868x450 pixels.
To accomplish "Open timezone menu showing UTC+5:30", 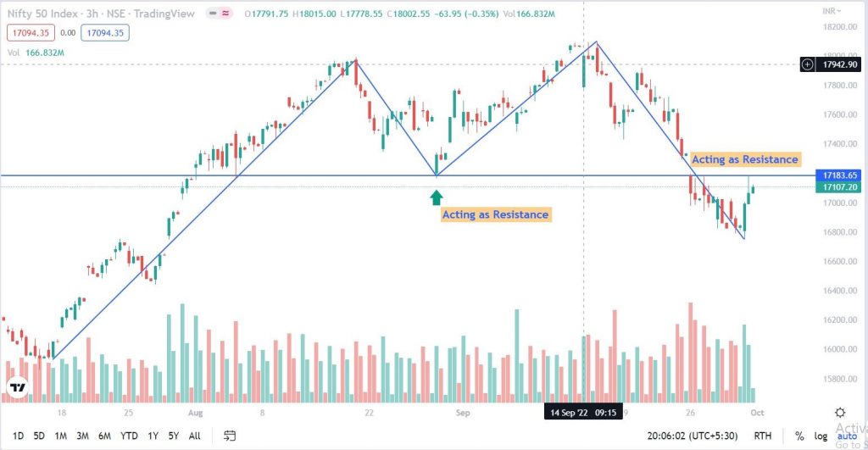I will pyautogui.click(x=693, y=436).
